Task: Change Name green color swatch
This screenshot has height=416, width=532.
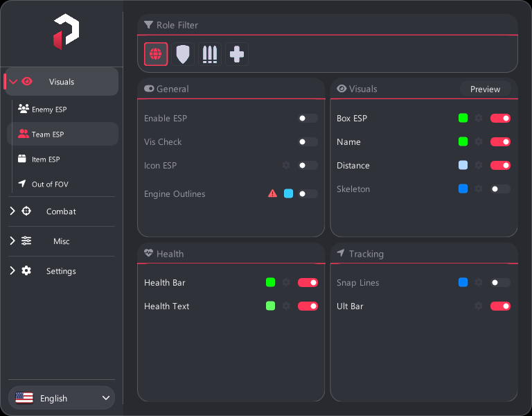Action: click(x=463, y=141)
